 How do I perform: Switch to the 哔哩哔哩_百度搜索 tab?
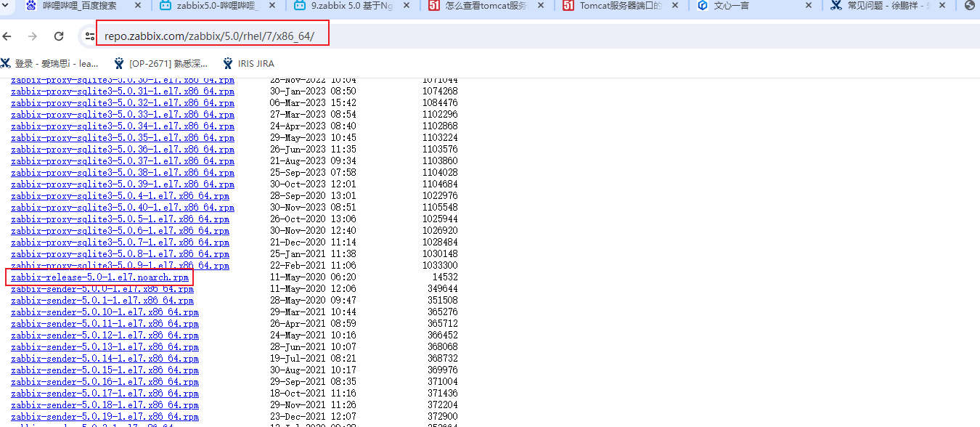pos(79,5)
